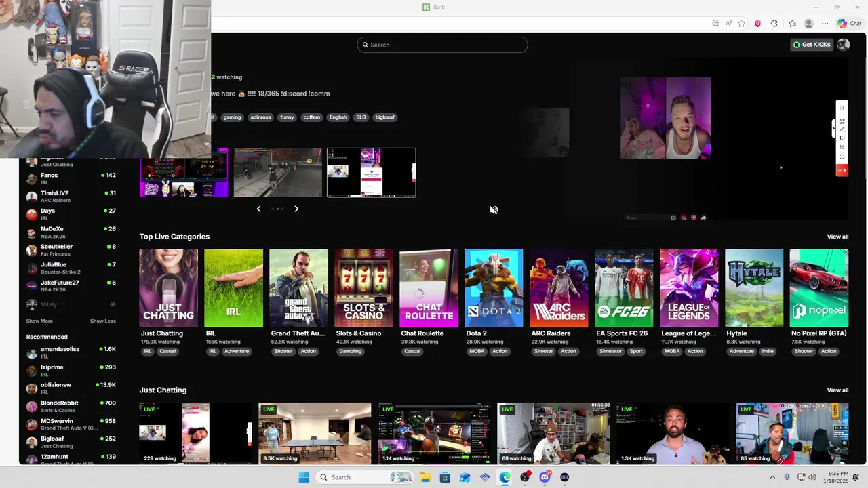
Task: Open the browser Settings and more menu
Action: (825, 24)
